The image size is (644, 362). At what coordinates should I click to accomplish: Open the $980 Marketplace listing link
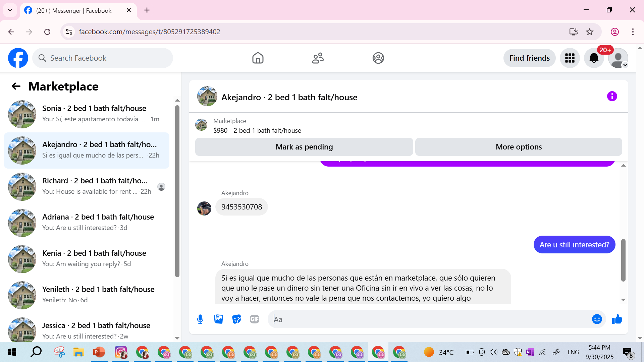[x=257, y=130]
